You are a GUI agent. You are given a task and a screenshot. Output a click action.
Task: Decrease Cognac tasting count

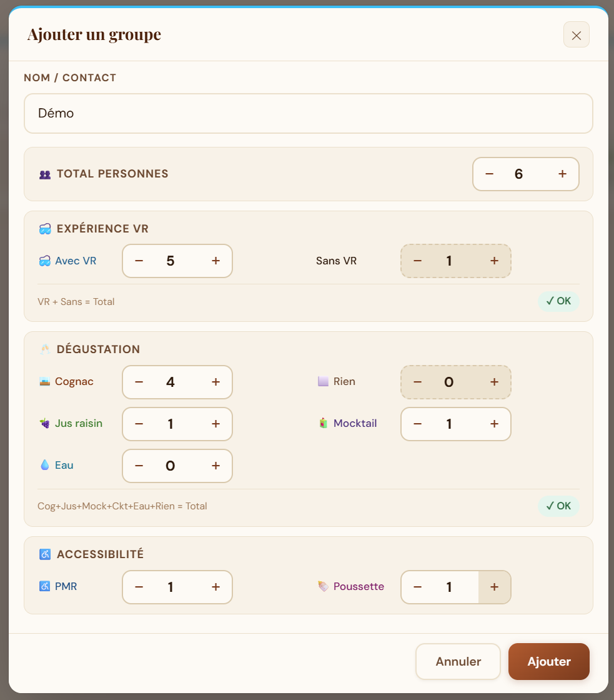139,382
